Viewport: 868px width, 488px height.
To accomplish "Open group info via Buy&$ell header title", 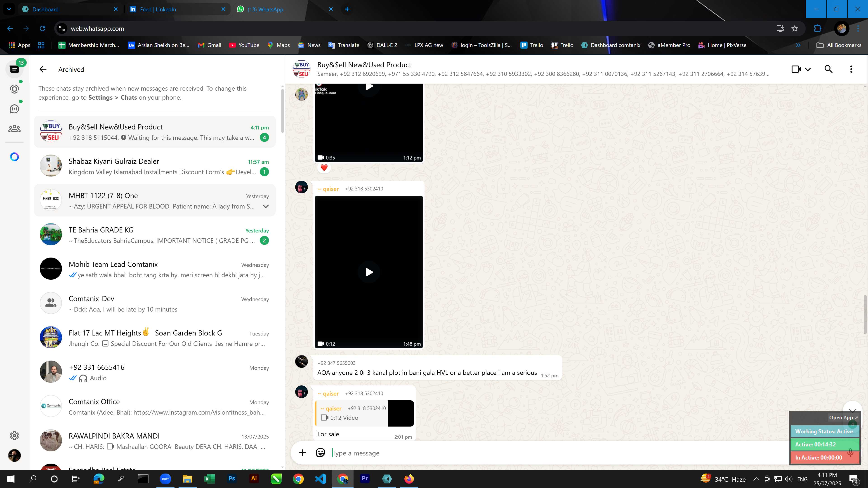I will [x=364, y=65].
